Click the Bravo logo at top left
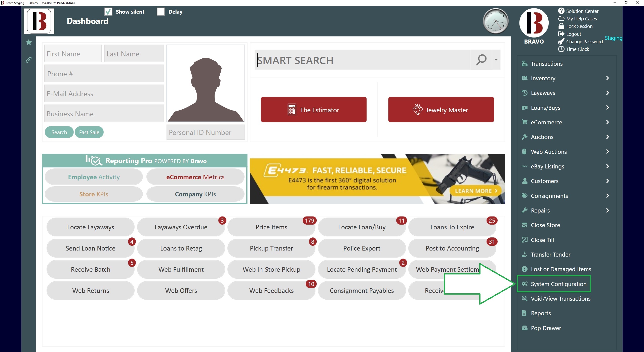Screen dimensions: 644x352 point(39,21)
